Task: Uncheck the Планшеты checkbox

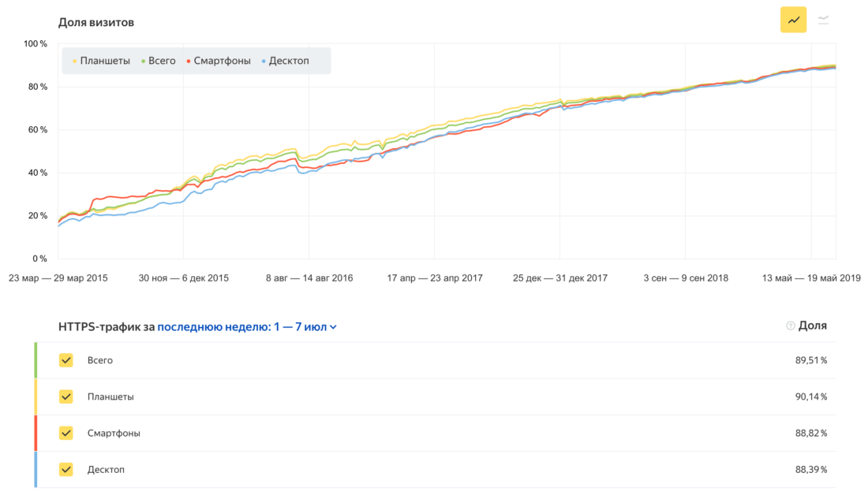Action: click(x=66, y=397)
